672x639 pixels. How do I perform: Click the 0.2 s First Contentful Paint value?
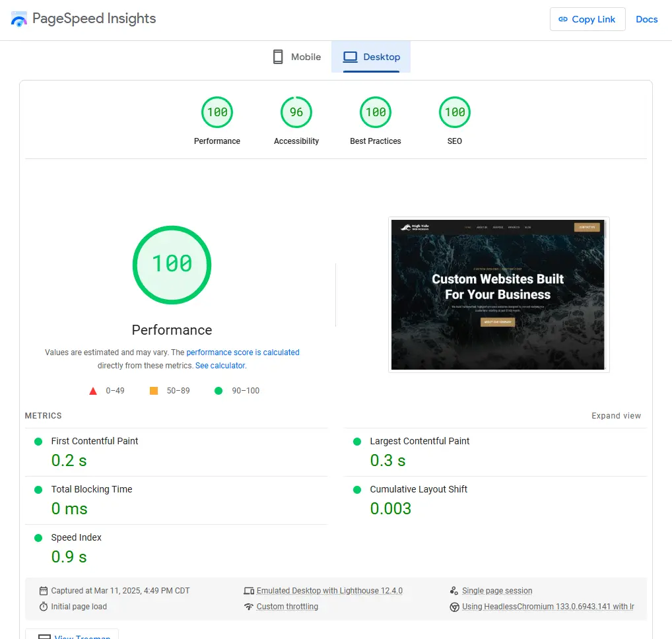[x=69, y=461]
